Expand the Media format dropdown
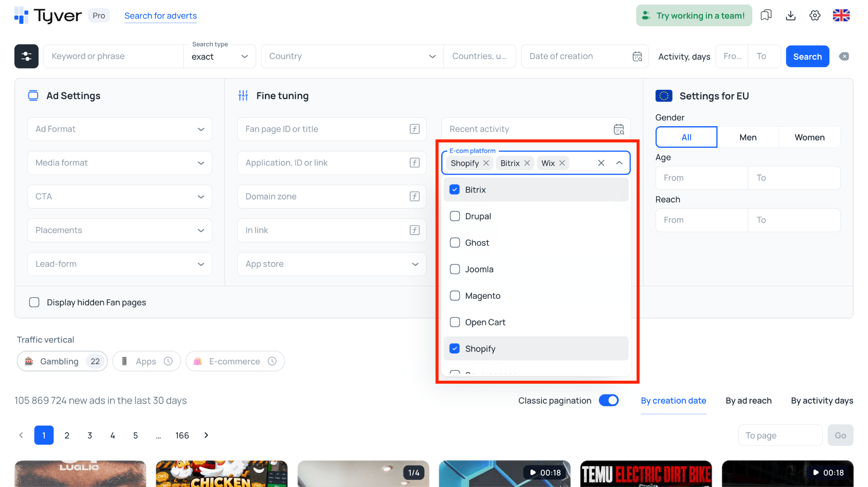The width and height of the screenshot is (868, 487). pyautogui.click(x=120, y=163)
